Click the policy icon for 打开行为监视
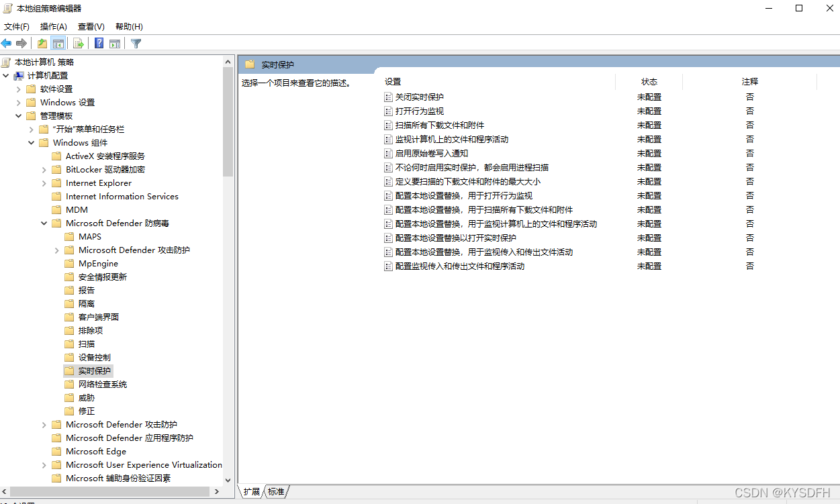 [x=388, y=111]
